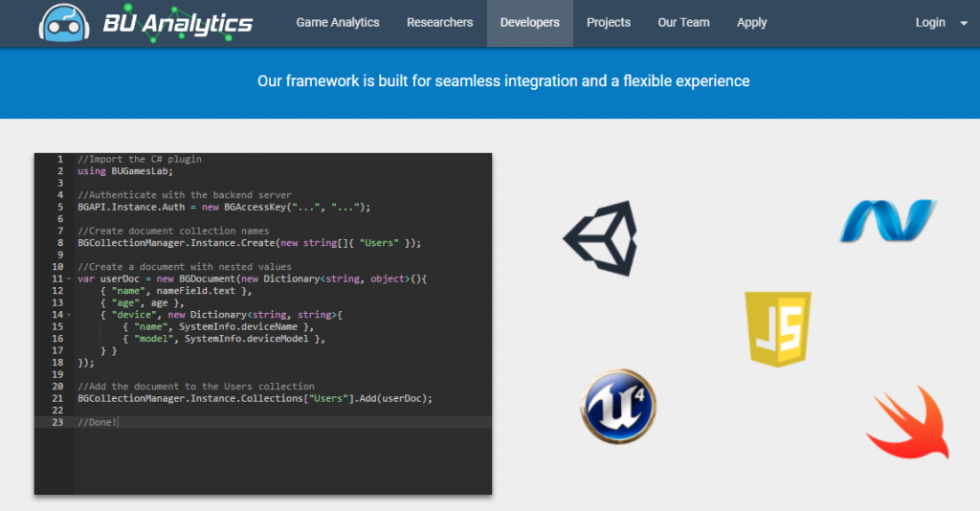Click the .NET logo icon
This screenshot has width=980, height=511.
coord(887,220)
